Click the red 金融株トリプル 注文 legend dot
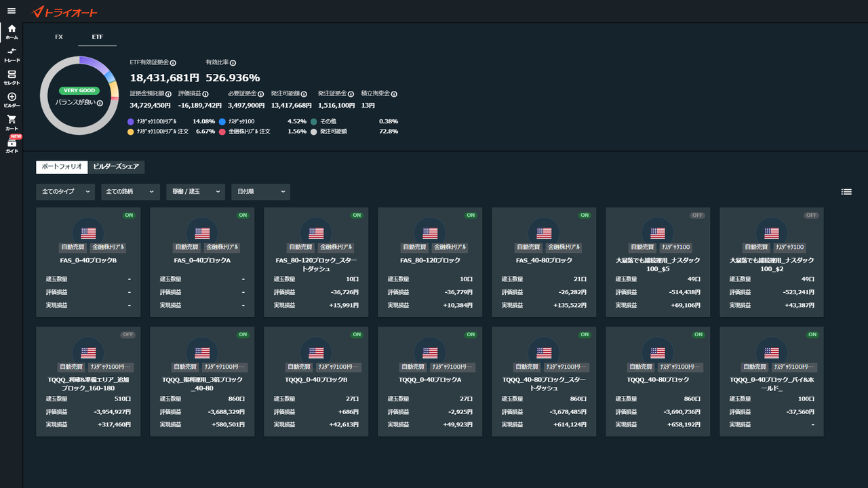The width and height of the screenshot is (868, 488). (x=222, y=131)
